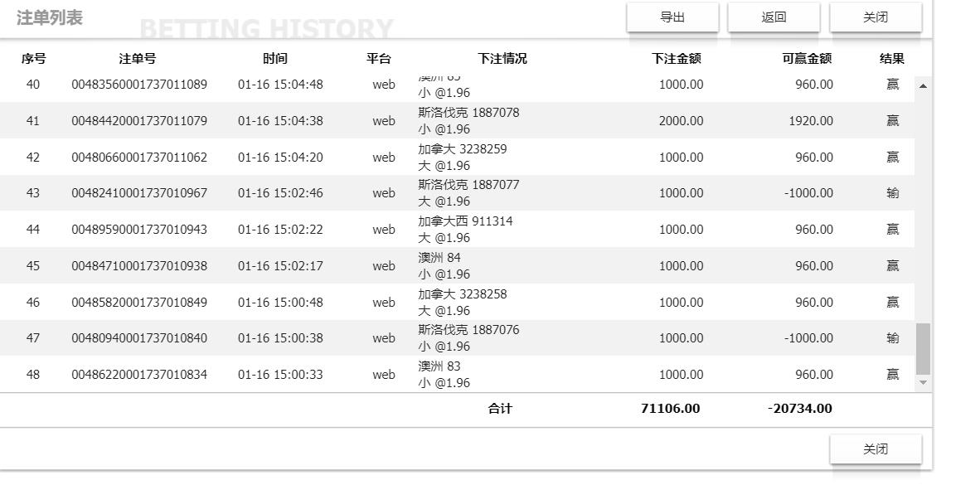
Task: Click the 导出 export button
Action: [x=672, y=17]
